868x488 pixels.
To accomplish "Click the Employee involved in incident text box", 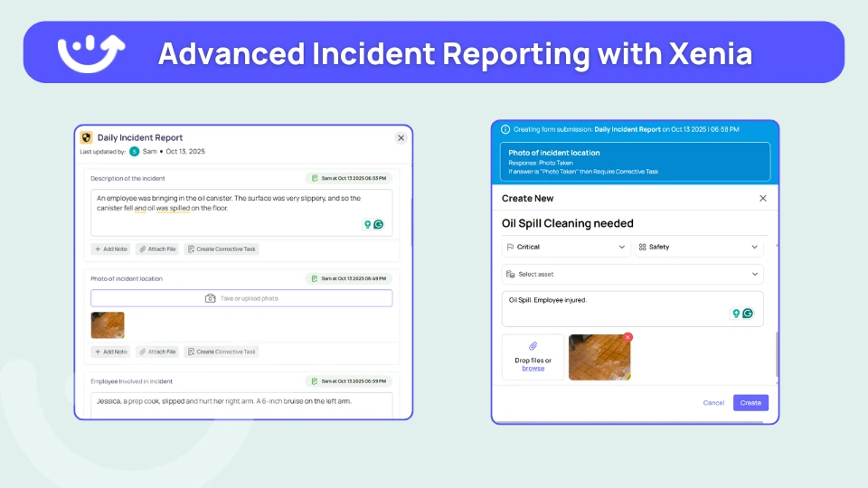I will pyautogui.click(x=241, y=405).
